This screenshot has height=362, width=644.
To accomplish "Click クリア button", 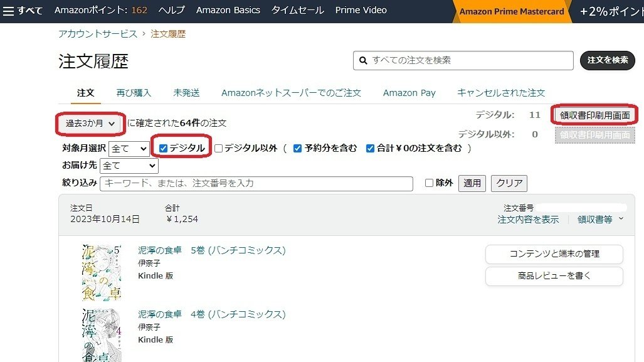I will 509,183.
